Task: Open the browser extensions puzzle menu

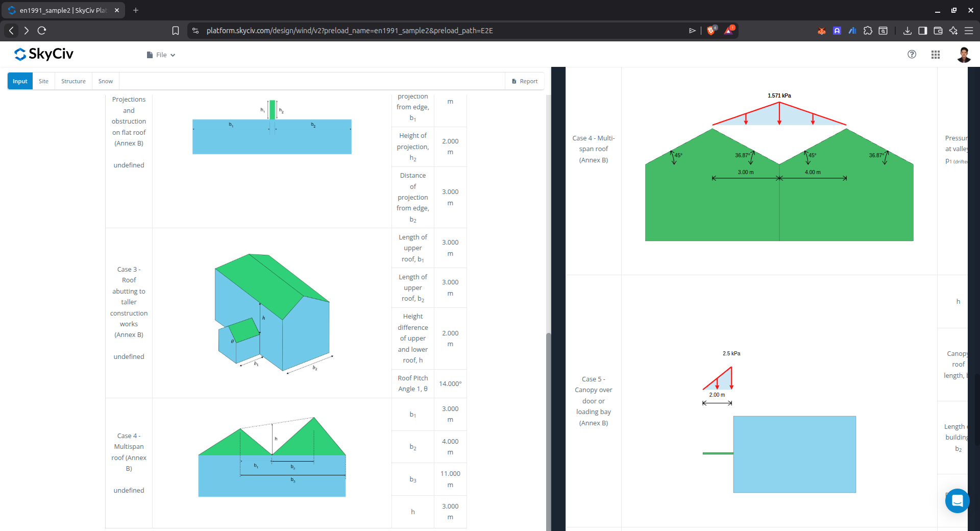Action: 868,31
